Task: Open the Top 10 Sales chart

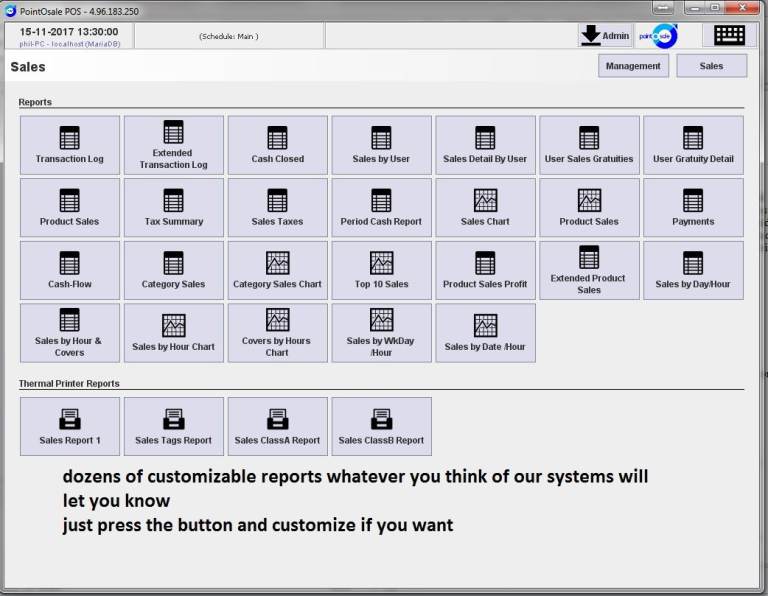Action: 381,270
